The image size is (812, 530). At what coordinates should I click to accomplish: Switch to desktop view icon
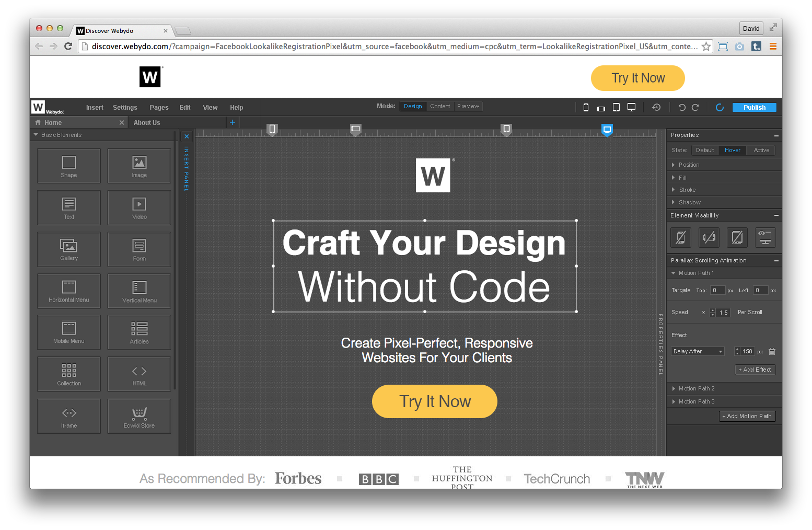[631, 107]
